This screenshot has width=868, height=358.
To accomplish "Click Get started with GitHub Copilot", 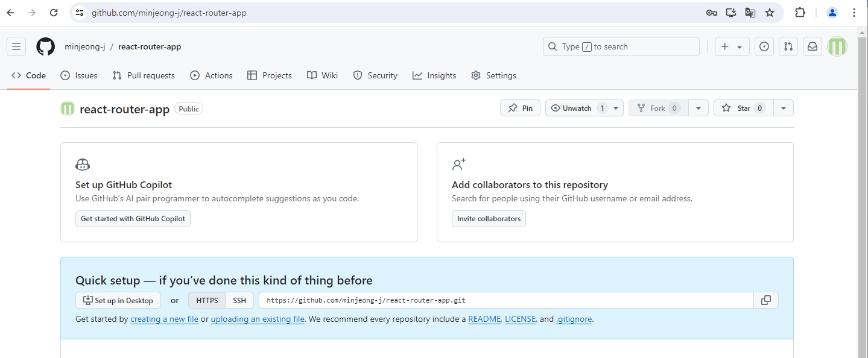I will (x=133, y=219).
